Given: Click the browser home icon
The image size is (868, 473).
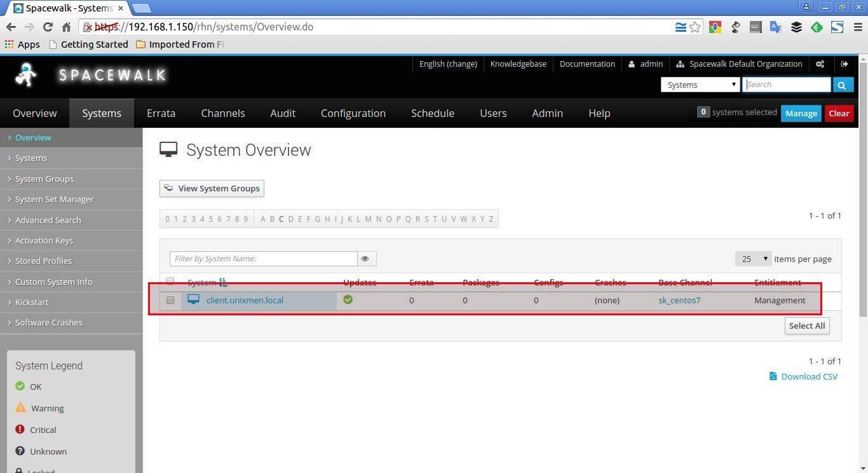Looking at the screenshot, I should point(66,27).
